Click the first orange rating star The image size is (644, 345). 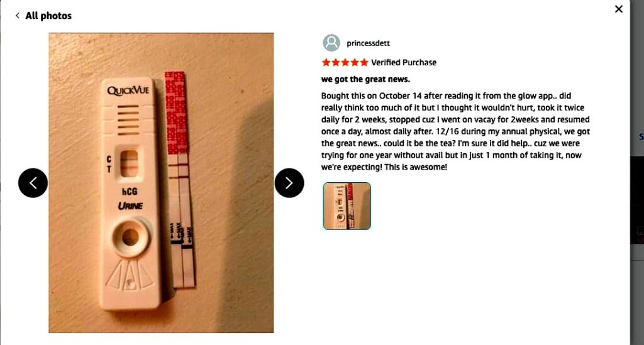(326, 62)
